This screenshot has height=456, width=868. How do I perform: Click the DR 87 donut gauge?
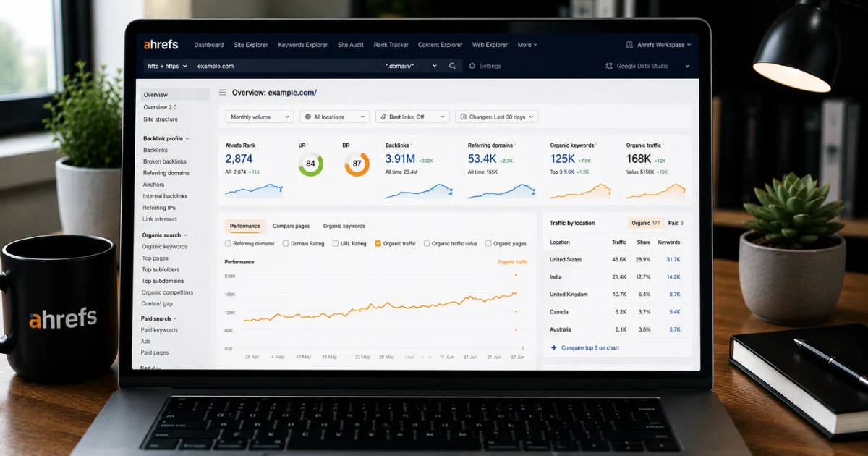[357, 164]
